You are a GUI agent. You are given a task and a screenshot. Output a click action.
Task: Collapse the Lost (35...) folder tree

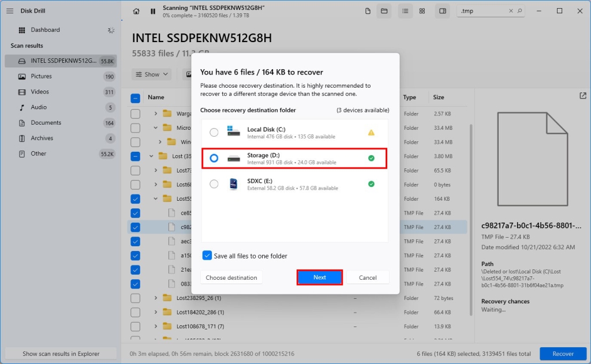coord(151,156)
